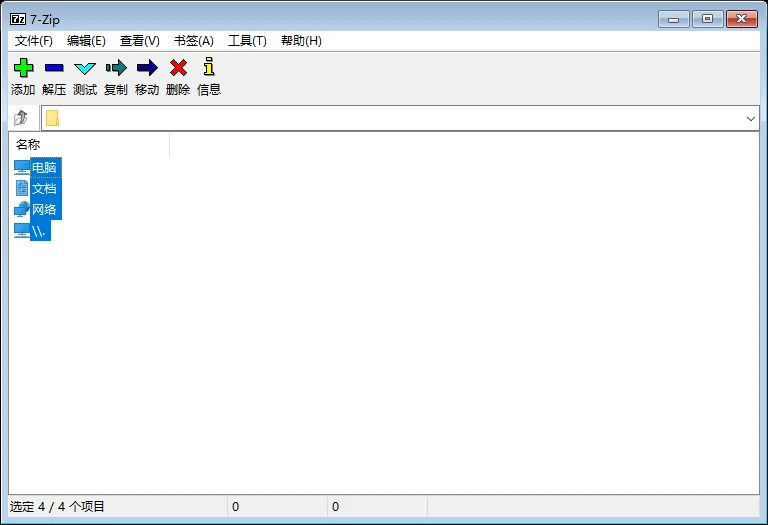768x525 pixels.
Task: Close the 7-Zip window
Action: click(742, 19)
